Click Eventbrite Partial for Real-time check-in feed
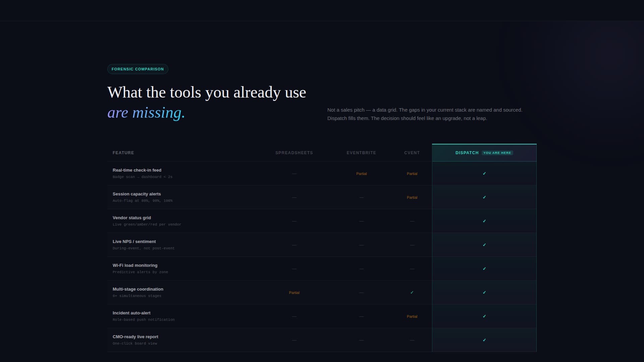The height and width of the screenshot is (362, 644). coord(361,174)
